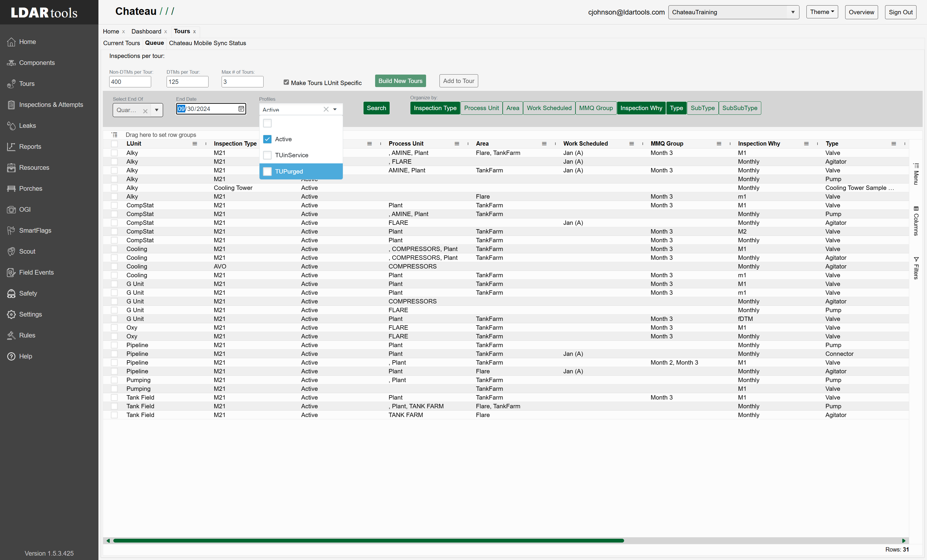927x560 pixels.
Task: Open the Theme dropdown
Action: 822,12
